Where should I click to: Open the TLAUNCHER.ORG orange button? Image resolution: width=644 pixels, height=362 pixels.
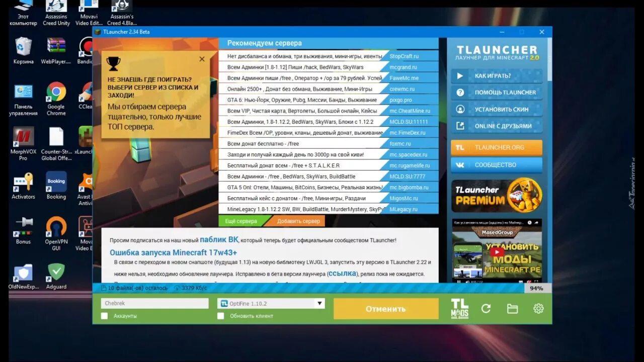[x=497, y=147]
